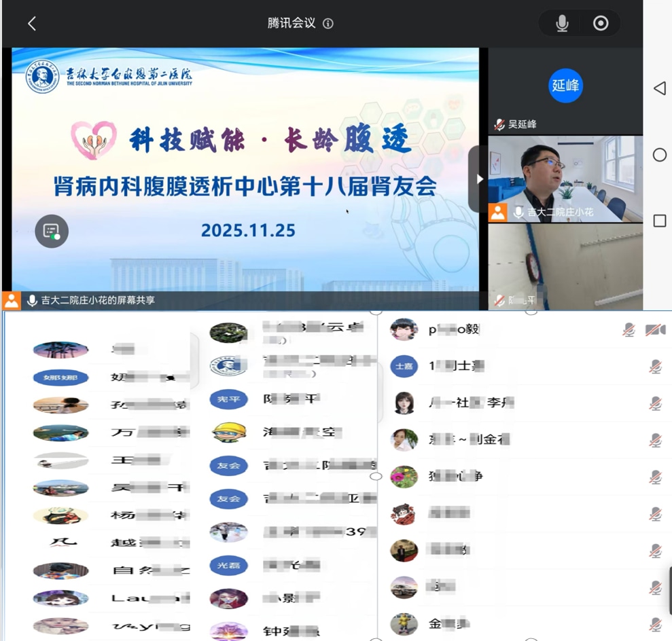Select the 完平 avatar in participant list

click(228, 399)
